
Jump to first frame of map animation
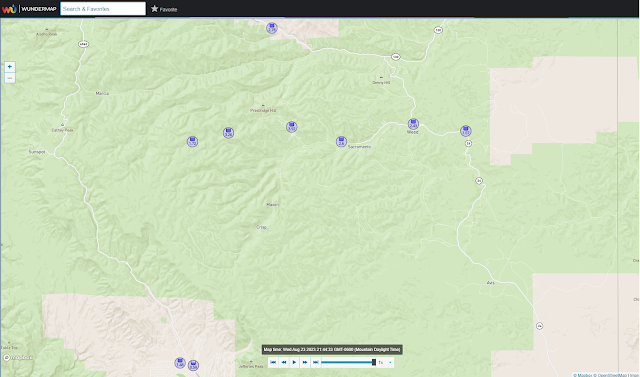click(273, 362)
